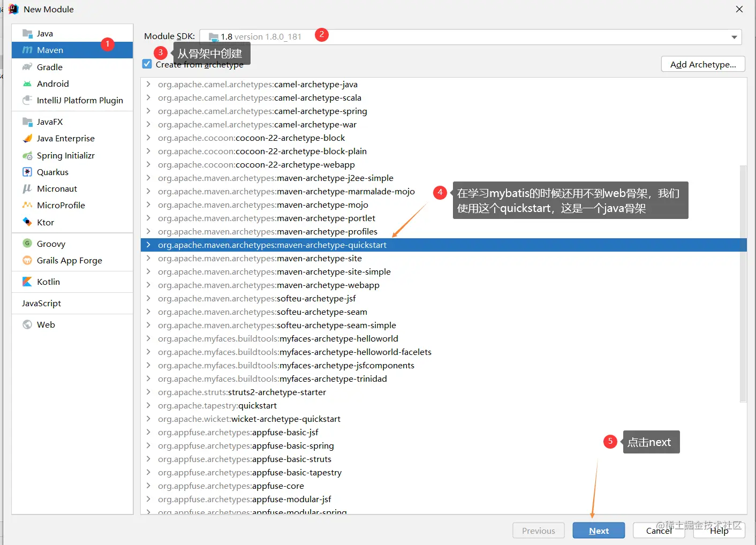Image resolution: width=756 pixels, height=545 pixels.
Task: Select the Java folder icon in sidebar
Action: click(27, 34)
